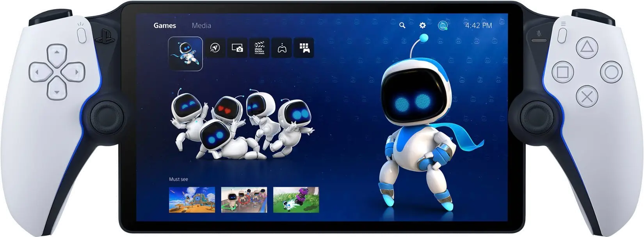Open the middle Must see thumbnail with bots
The width and height of the screenshot is (644, 237).
point(244,200)
